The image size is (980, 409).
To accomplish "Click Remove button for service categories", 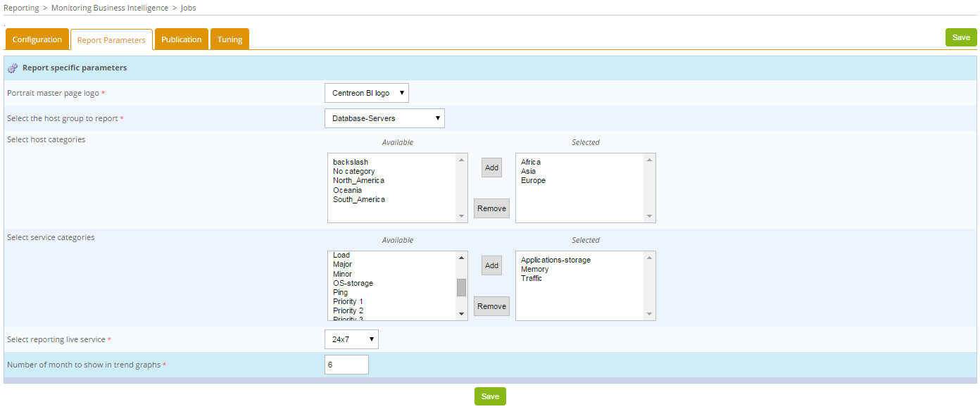I will 491,306.
